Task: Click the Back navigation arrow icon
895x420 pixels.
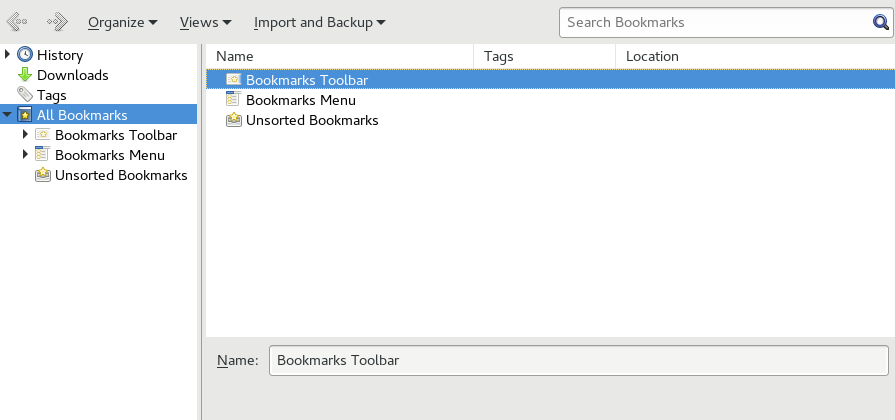Action: tap(17, 22)
